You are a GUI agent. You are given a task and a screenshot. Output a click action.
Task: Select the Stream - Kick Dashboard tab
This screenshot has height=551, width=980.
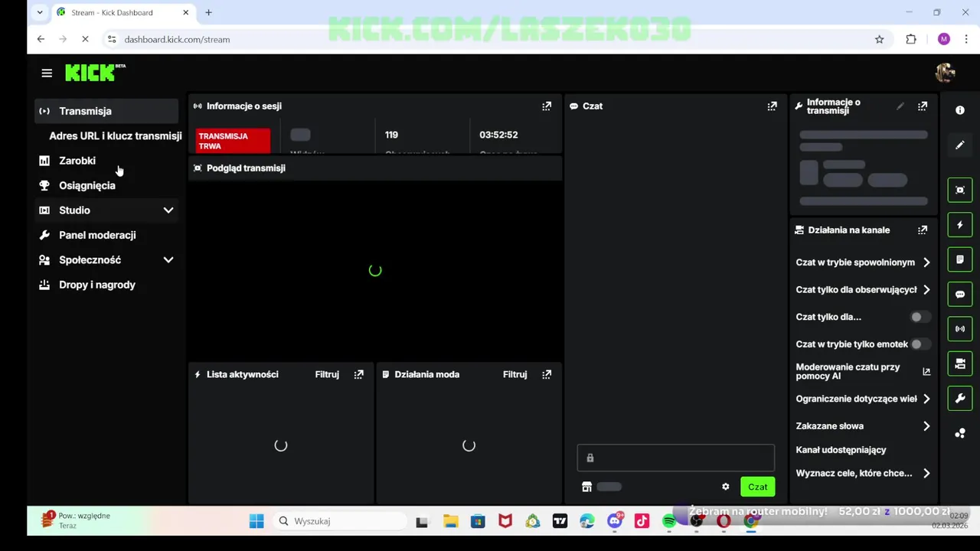coord(122,12)
